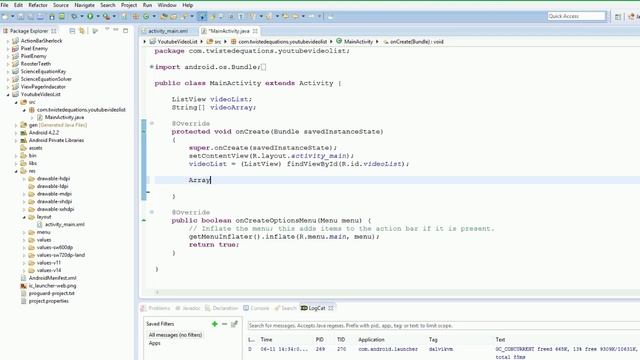The image size is (640, 360).
Task: Click the Open Perspective icon
Action: pyautogui.click(x=618, y=16)
